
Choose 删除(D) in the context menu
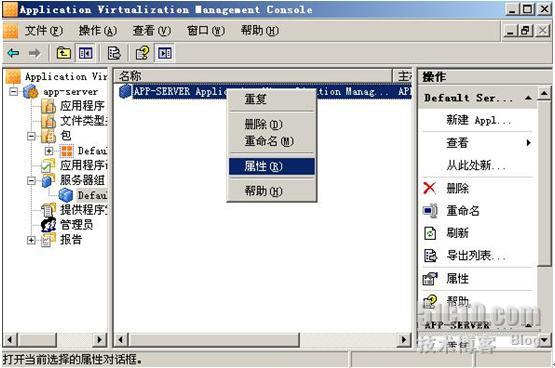[x=271, y=124]
